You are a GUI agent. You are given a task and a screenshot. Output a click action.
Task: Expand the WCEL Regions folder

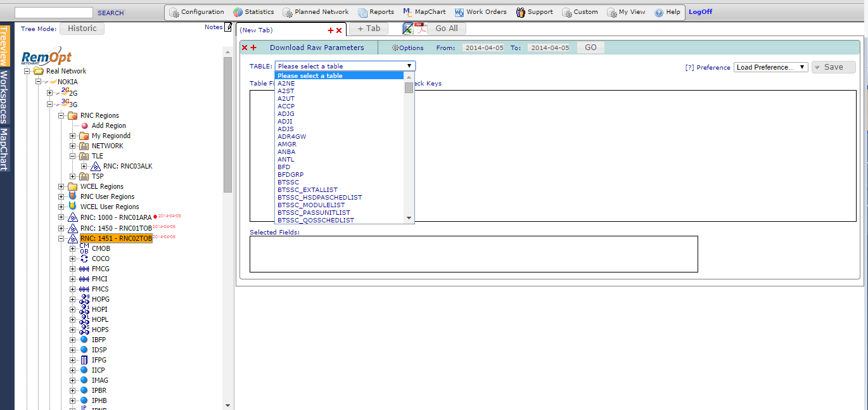[61, 186]
